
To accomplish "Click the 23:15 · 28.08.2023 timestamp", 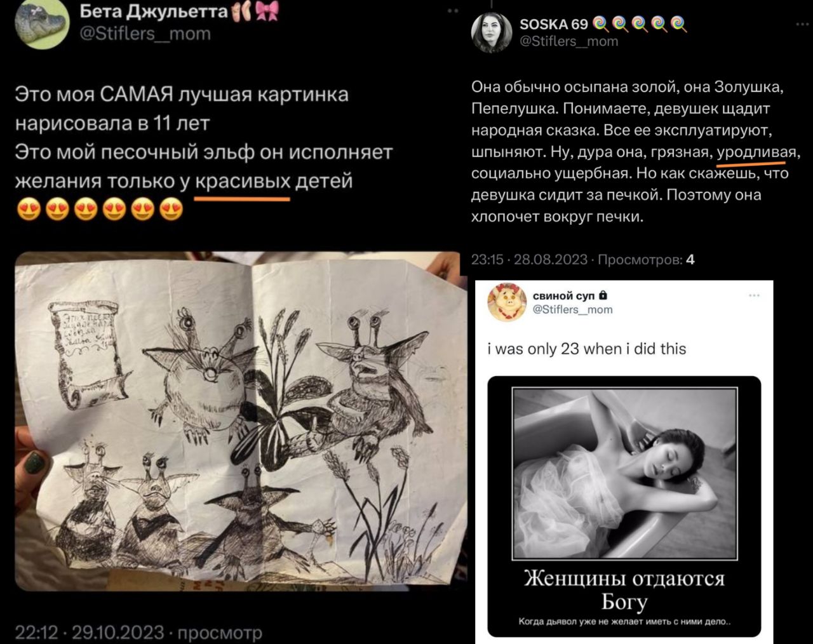I will (x=529, y=259).
